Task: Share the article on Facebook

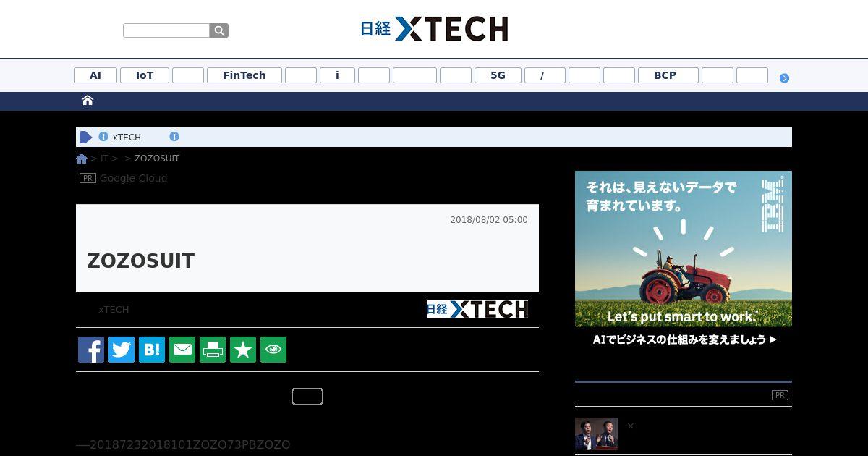Action: (91, 350)
